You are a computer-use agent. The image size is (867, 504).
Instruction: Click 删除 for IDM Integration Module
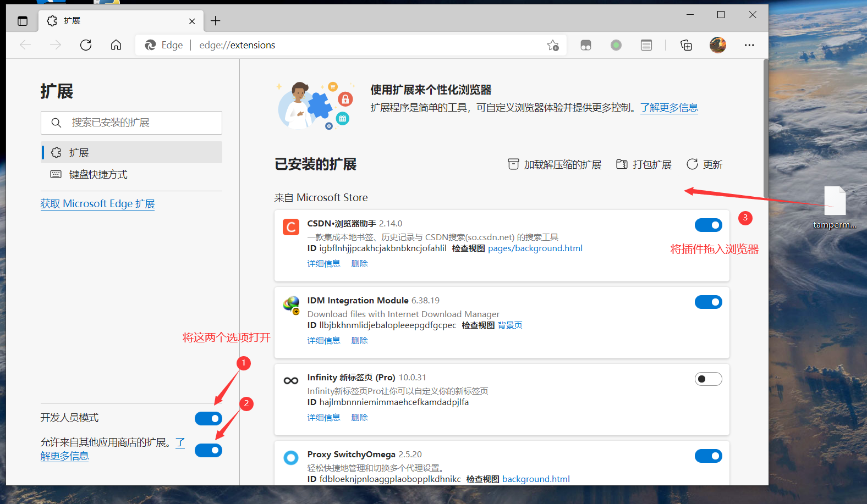point(359,341)
